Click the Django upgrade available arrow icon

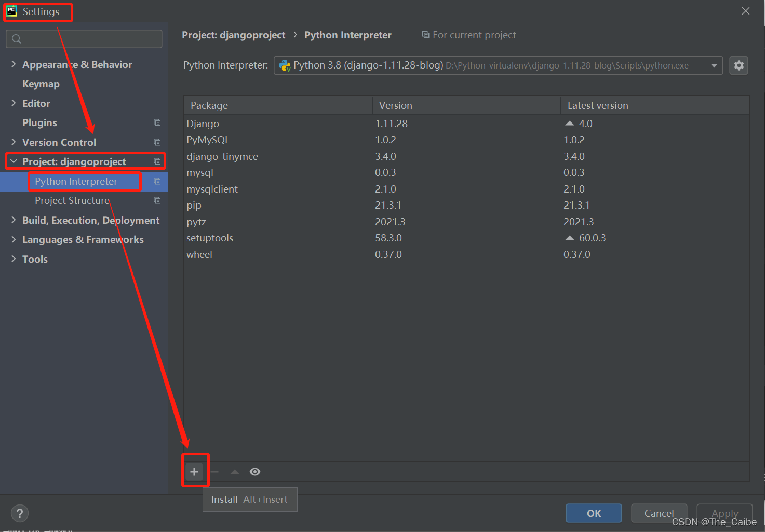pos(570,124)
